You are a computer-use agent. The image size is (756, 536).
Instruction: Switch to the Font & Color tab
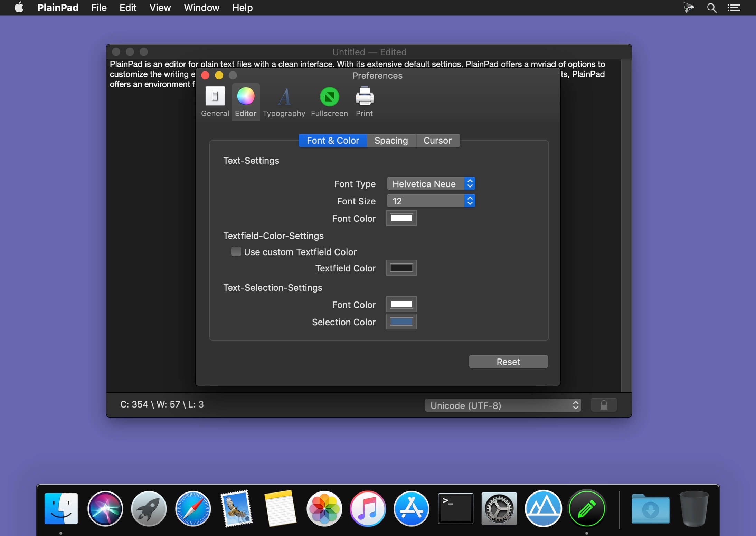coord(333,141)
